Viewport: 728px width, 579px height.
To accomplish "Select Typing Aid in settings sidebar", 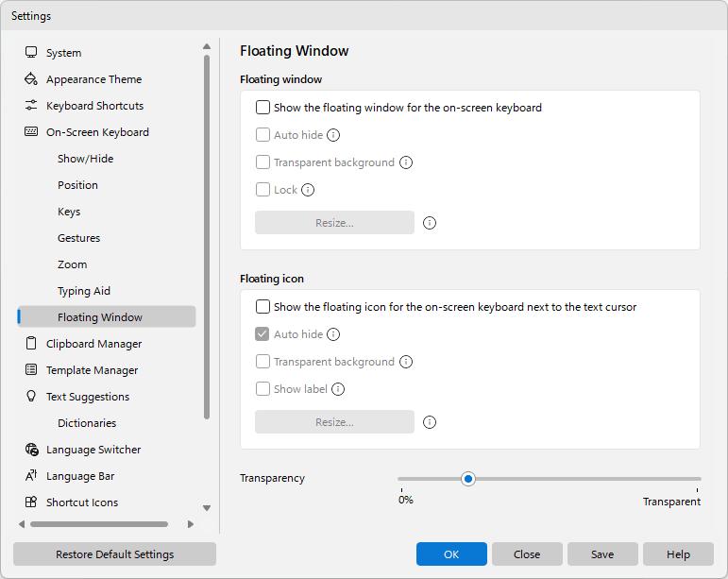I will click(84, 291).
